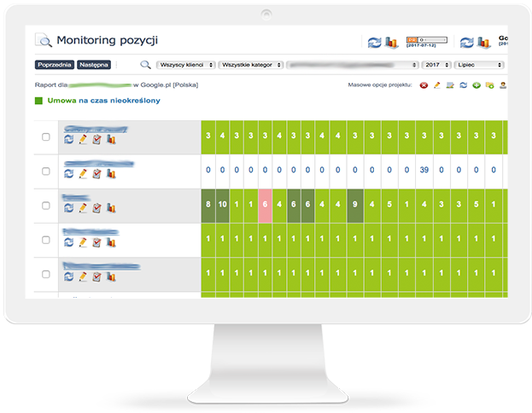Screen dimensions: 532x413
Task: Check the checkbox of the fifth keyword row
Action: tap(46, 273)
